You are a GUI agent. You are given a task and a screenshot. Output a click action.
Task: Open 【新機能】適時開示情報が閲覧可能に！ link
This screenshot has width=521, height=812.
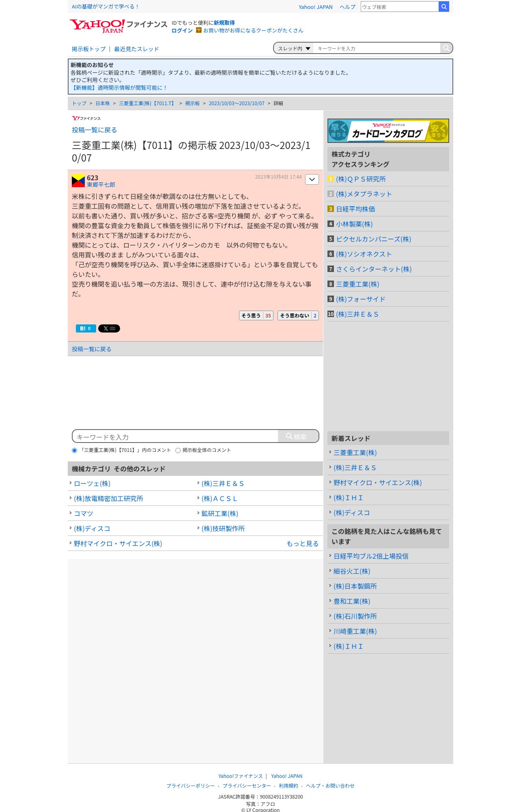click(119, 88)
